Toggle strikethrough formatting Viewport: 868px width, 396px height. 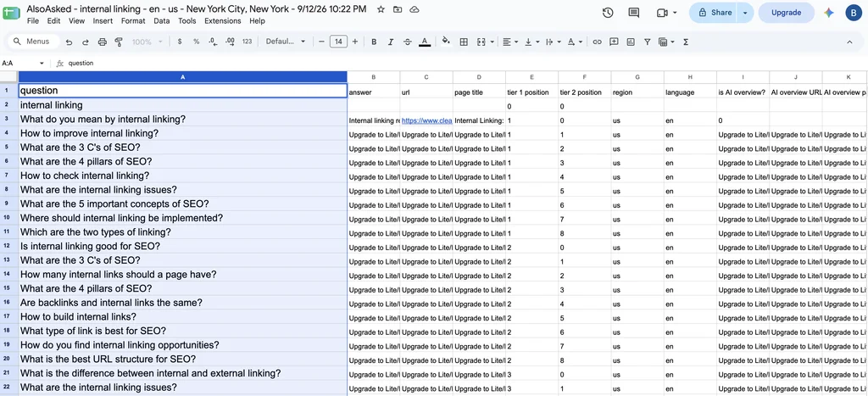tap(408, 42)
